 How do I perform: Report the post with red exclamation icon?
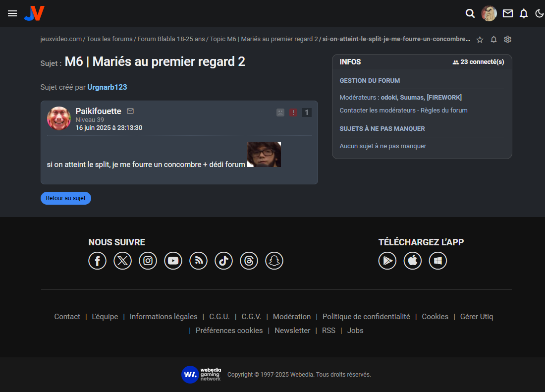tap(293, 112)
